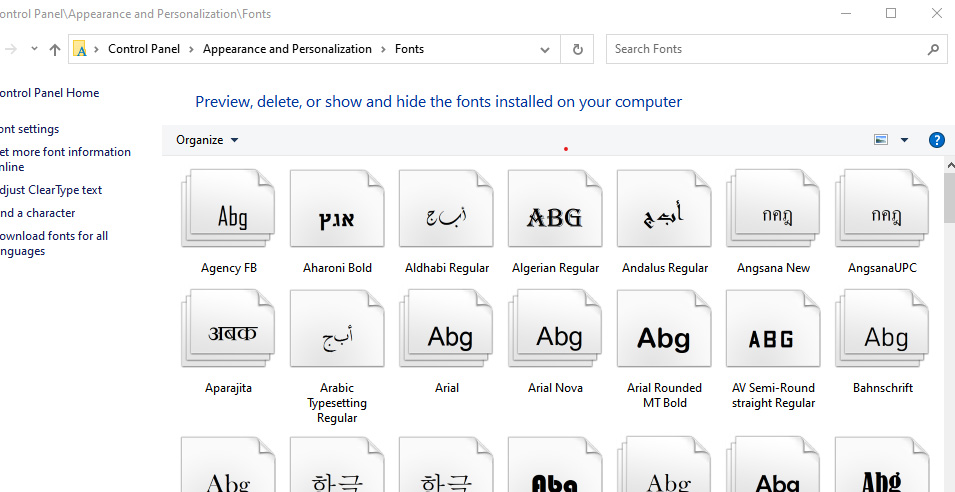Expand chevron after Appearance and Personalization breadcrumb
The image size is (955, 492).
click(383, 49)
